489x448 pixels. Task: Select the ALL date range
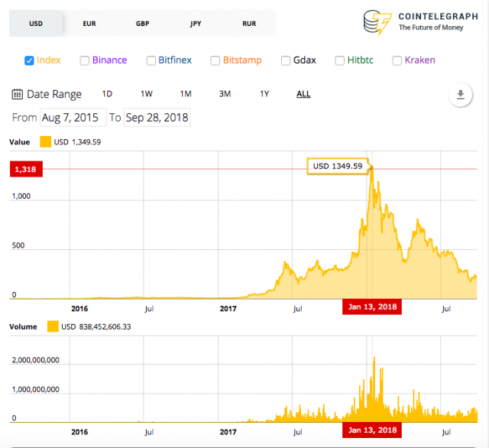[303, 94]
